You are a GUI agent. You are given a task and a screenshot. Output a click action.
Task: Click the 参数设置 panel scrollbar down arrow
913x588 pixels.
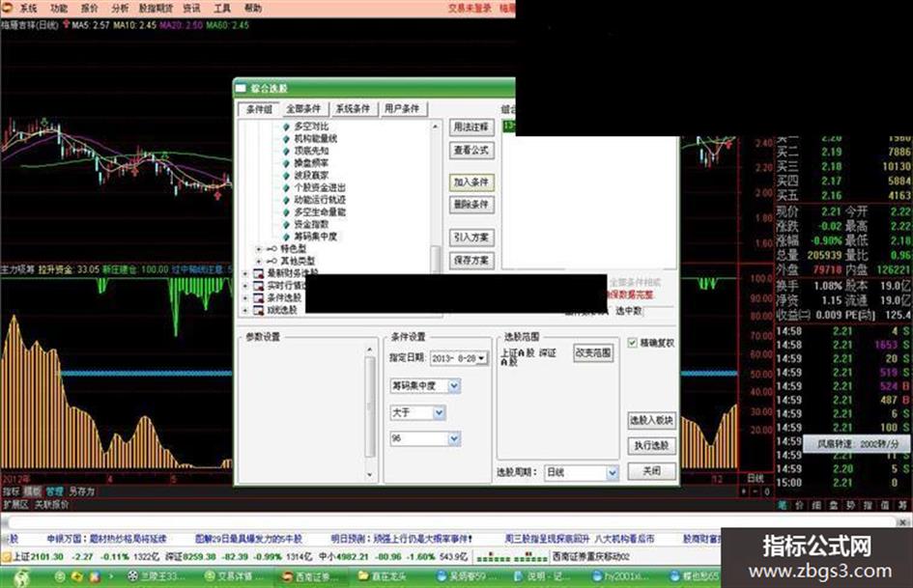click(369, 475)
